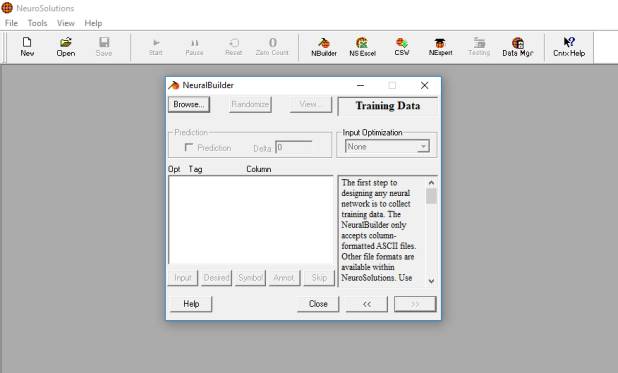Launch NBuilder from the toolbar
Image resolution: width=618 pixels, height=373 pixels.
click(324, 47)
